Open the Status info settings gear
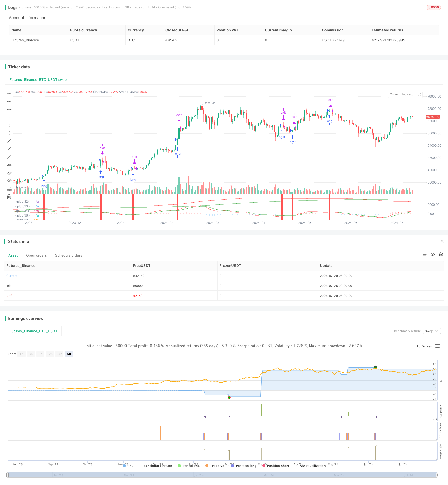448x485 pixels. click(441, 254)
